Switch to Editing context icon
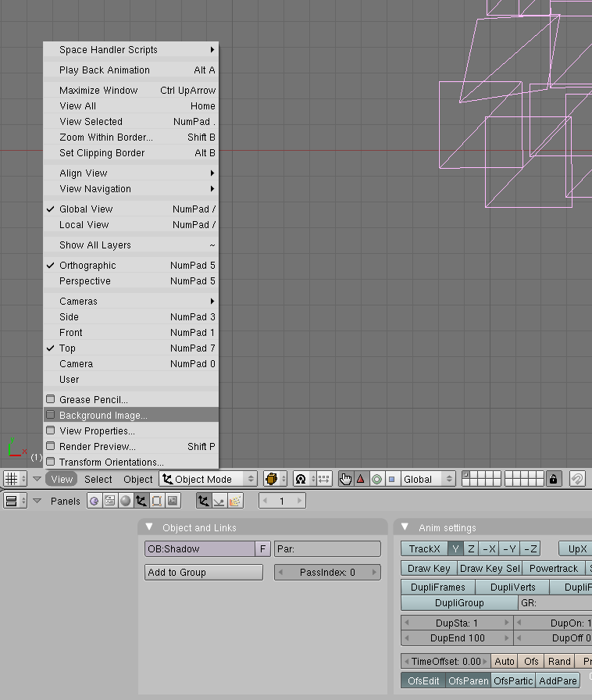 point(157,501)
